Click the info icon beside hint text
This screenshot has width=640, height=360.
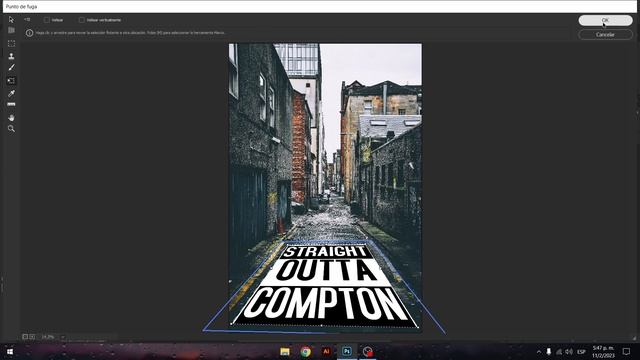(x=29, y=33)
